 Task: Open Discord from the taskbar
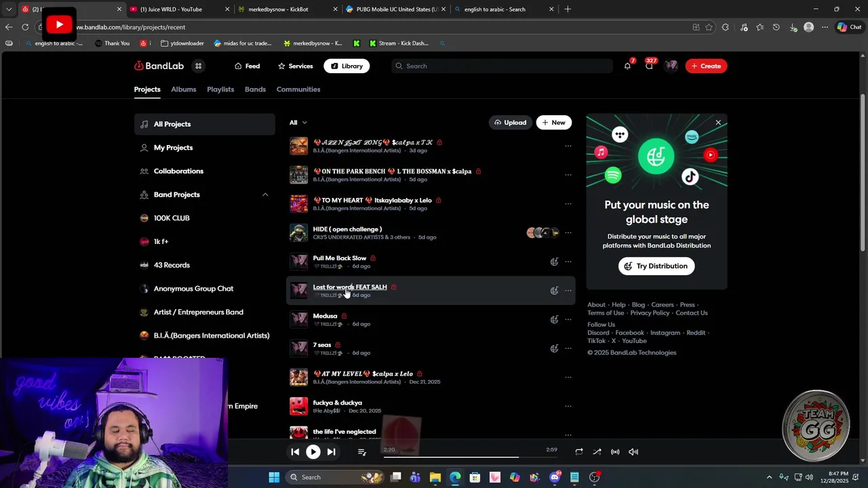click(x=555, y=477)
